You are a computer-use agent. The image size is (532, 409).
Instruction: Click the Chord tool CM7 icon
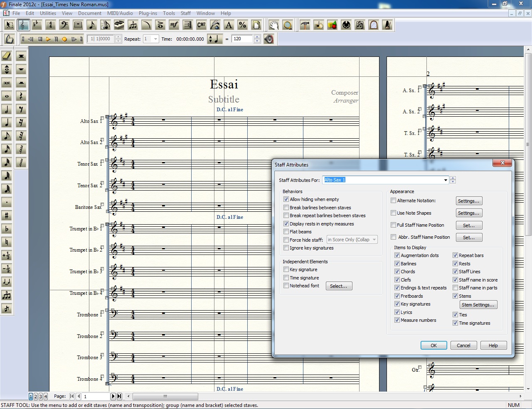[x=202, y=25]
